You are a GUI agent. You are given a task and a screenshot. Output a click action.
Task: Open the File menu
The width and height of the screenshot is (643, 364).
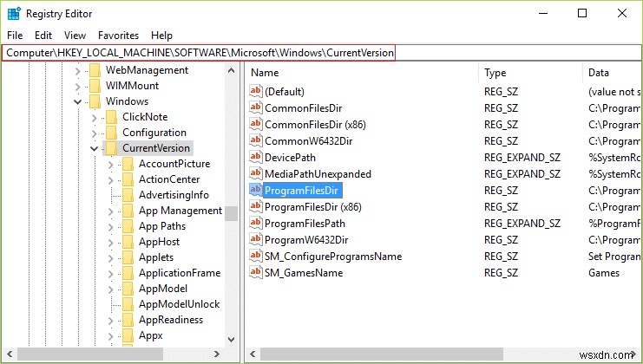(15, 36)
